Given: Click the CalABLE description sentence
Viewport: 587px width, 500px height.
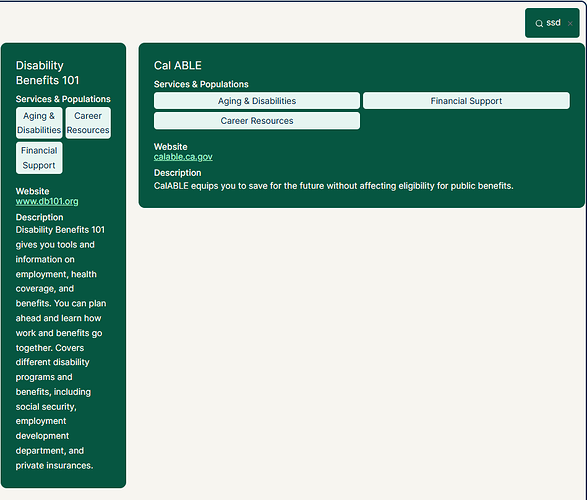Looking at the screenshot, I should click(334, 186).
